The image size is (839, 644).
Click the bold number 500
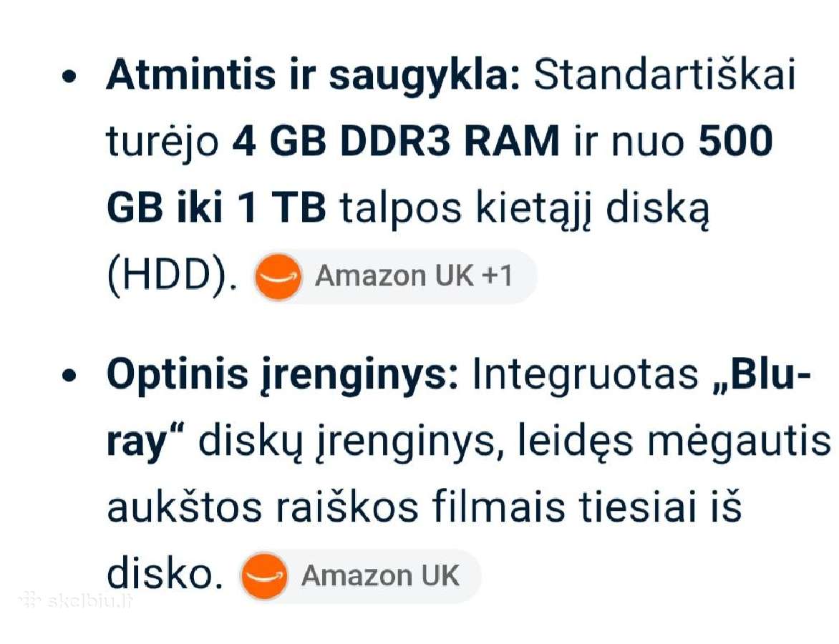click(x=736, y=142)
